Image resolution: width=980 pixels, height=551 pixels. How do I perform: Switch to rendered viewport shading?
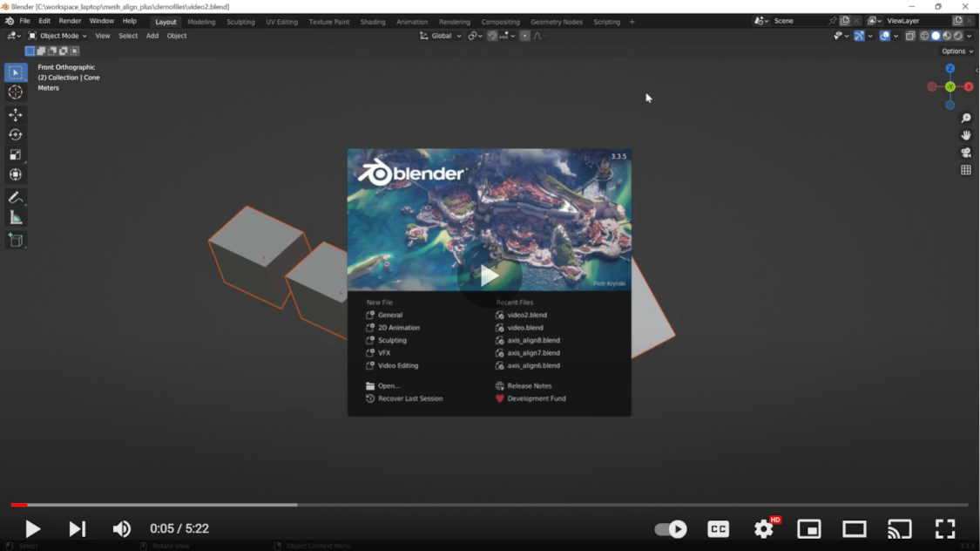(x=958, y=36)
